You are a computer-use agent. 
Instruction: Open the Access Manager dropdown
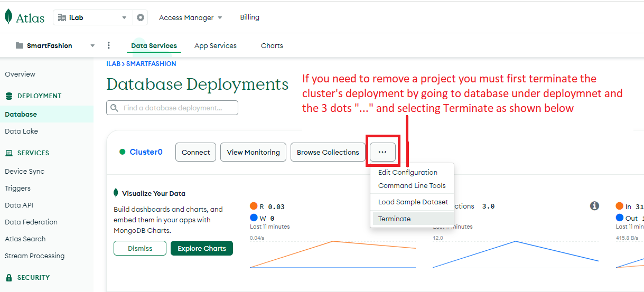point(190,17)
